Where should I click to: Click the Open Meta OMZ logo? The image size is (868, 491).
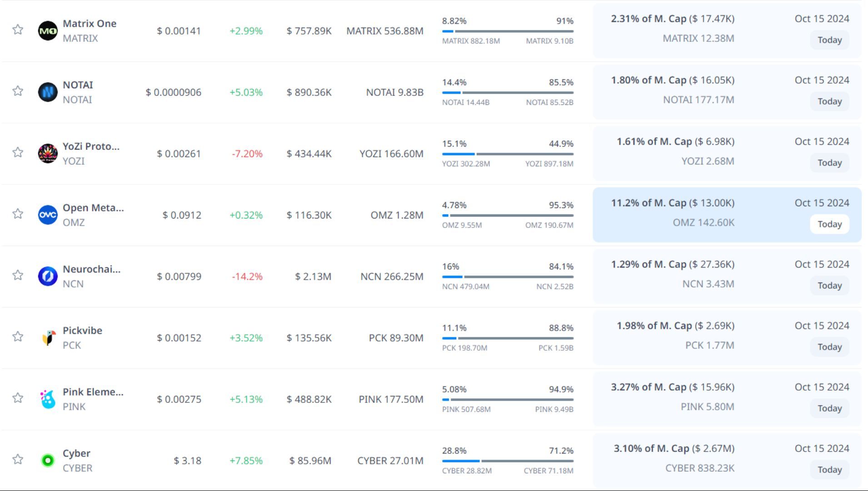48,215
